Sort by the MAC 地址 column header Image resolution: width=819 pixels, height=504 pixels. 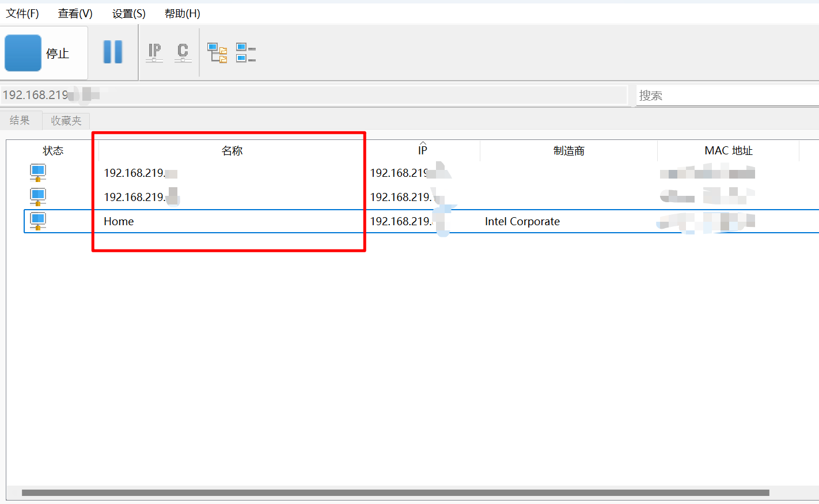pyautogui.click(x=728, y=151)
